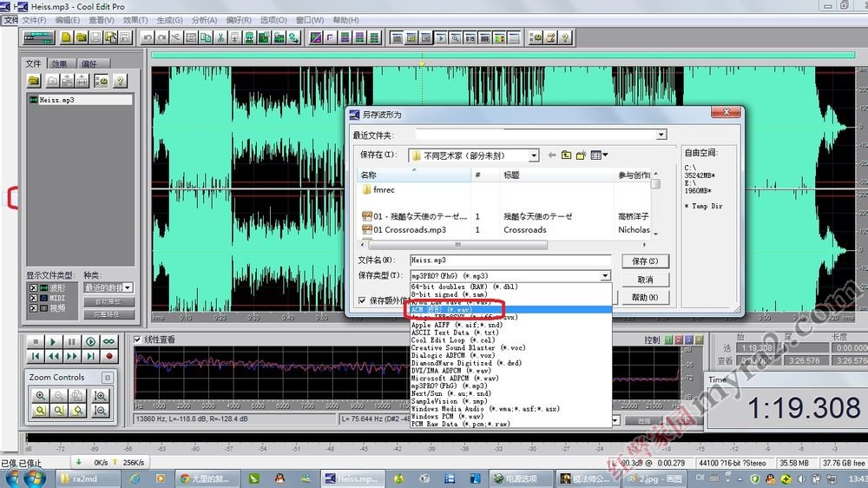Click the dialog horizontal scrollbar thumb

point(457,244)
